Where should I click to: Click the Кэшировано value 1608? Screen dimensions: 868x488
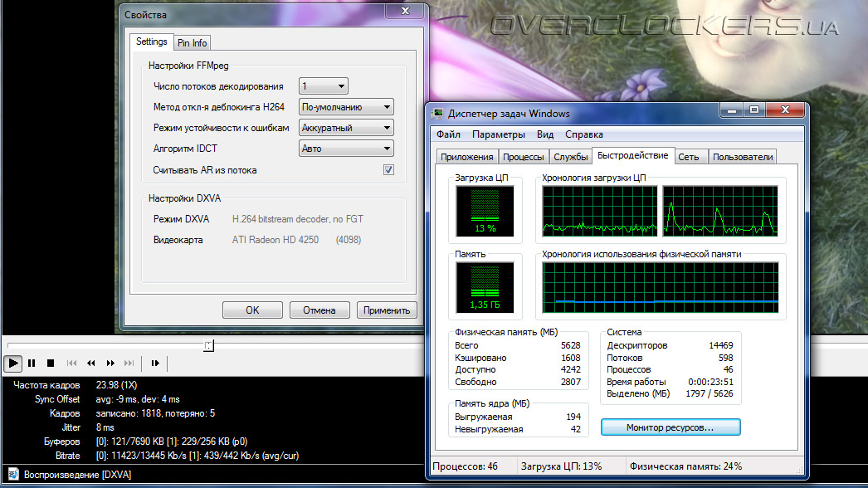571,358
